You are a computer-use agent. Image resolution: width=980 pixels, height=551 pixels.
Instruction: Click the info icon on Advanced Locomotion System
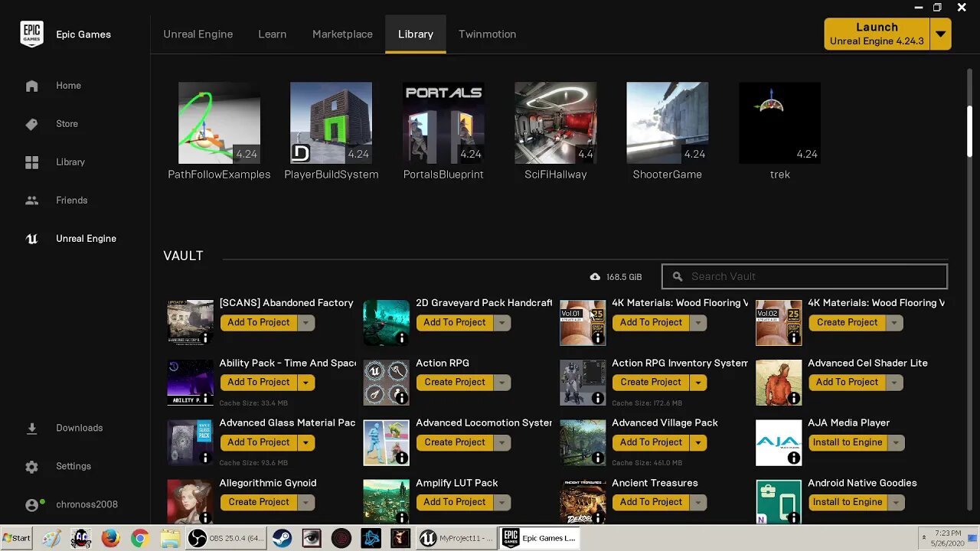coord(401,458)
